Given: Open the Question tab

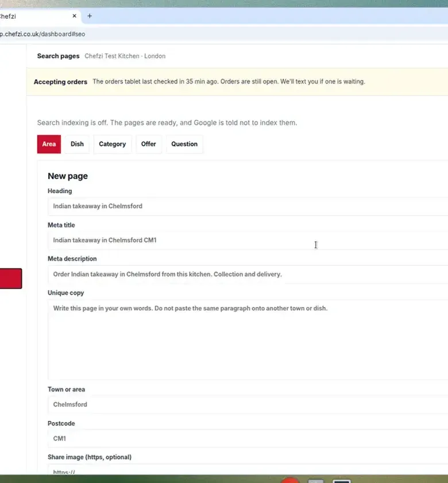Looking at the screenshot, I should coord(184,144).
